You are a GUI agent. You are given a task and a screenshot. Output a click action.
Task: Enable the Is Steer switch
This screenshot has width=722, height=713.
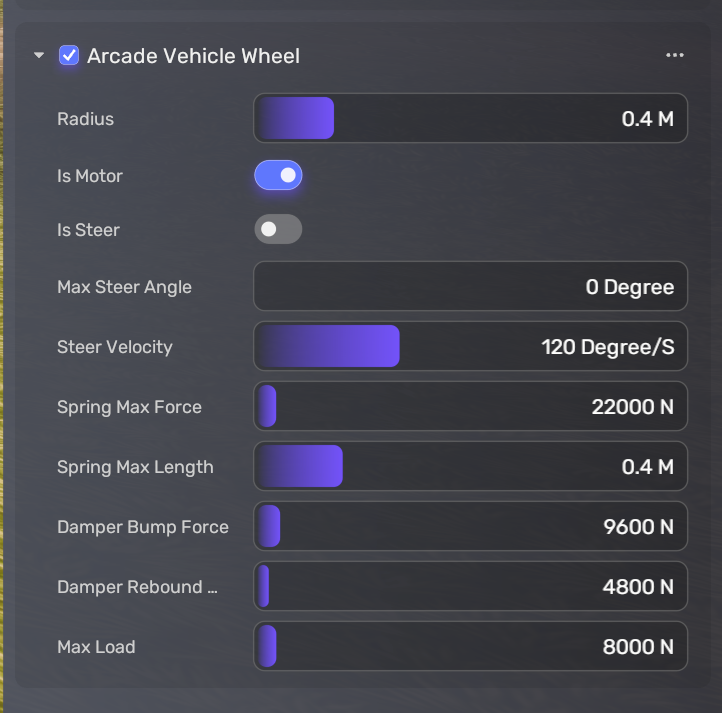278,230
